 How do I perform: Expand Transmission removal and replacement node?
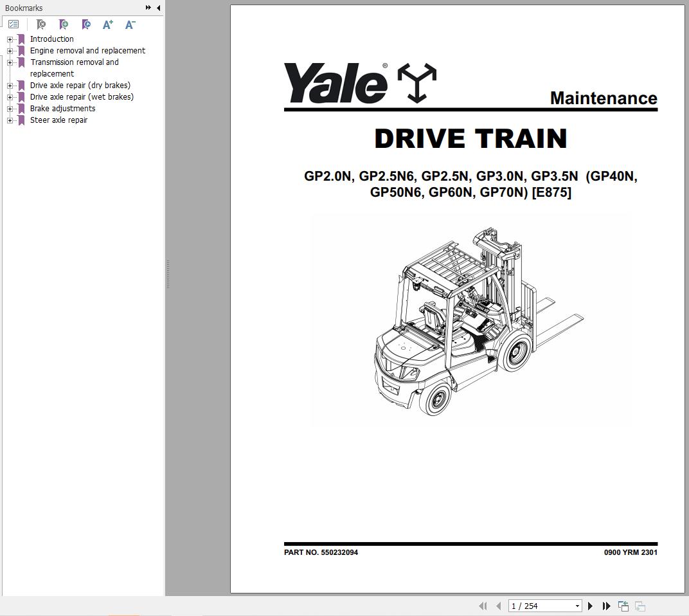[x=10, y=62]
